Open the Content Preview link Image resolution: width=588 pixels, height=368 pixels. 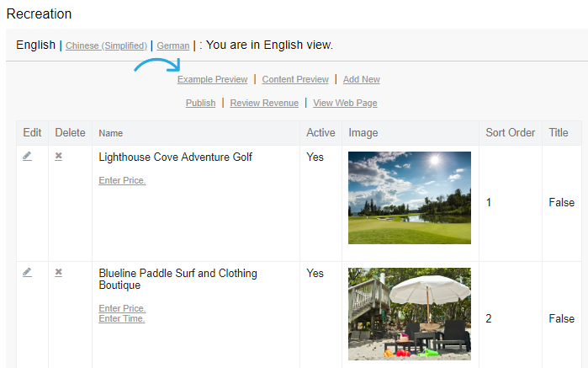pos(295,80)
